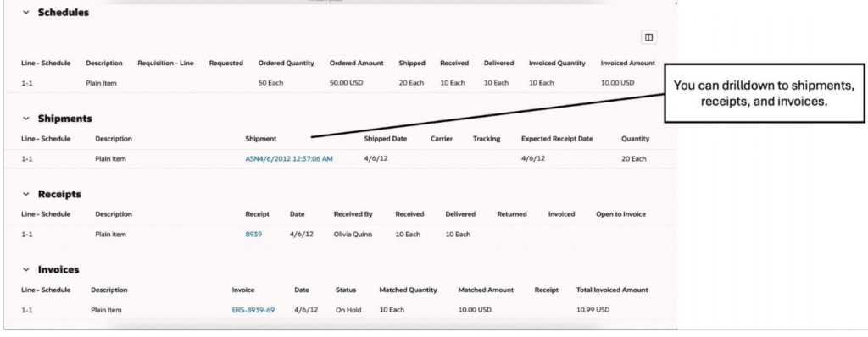Open shipment ASN4/6/2012 12:37:06 AM link
The image size is (868, 337).
[x=289, y=159]
